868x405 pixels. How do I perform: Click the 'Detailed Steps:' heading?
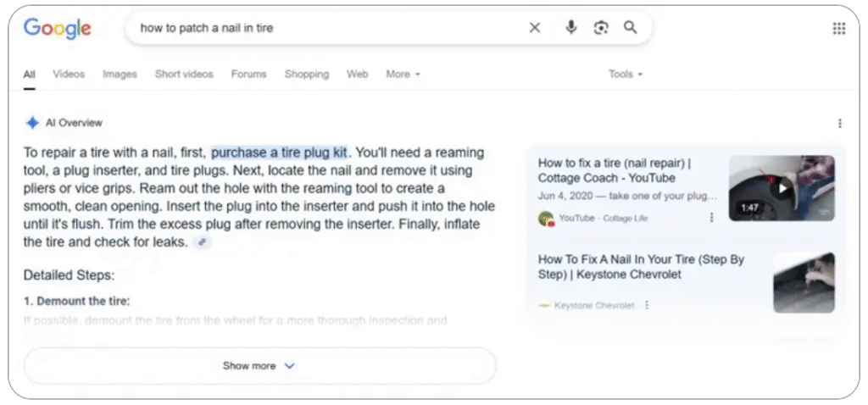coord(69,275)
